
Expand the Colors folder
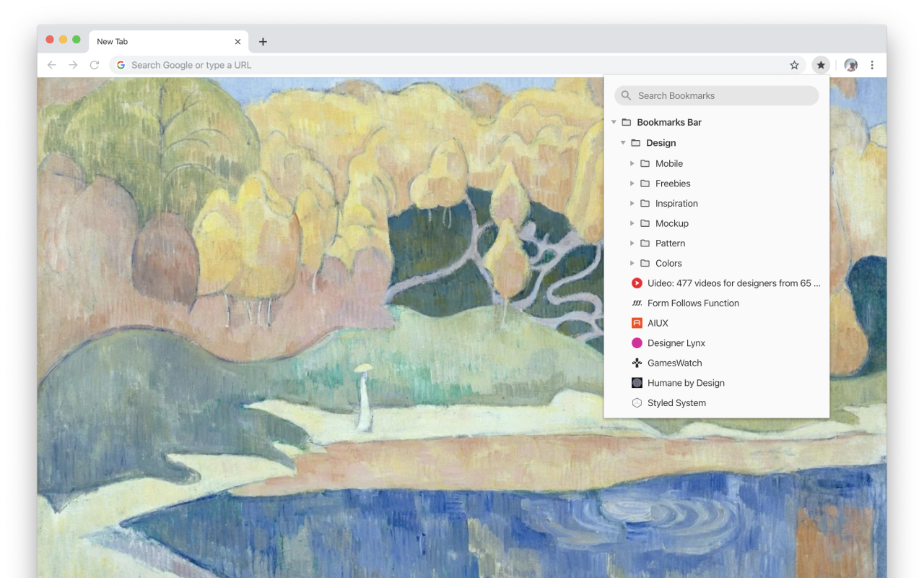tap(632, 263)
